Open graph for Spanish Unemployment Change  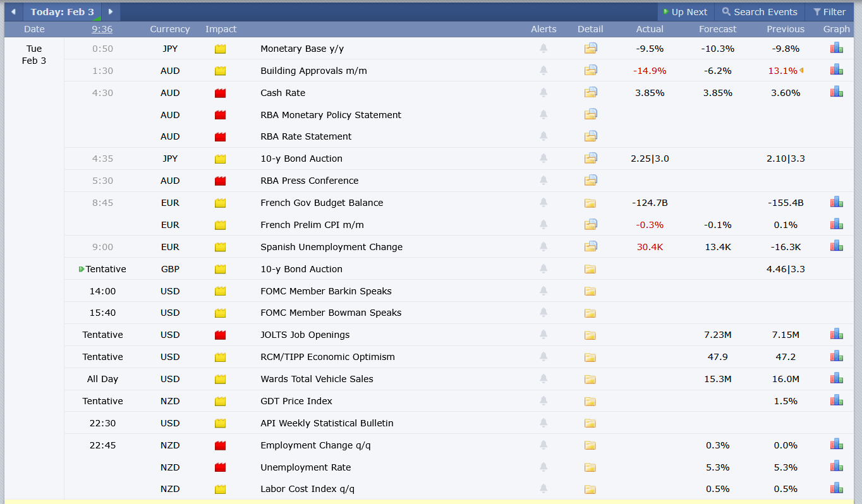coord(836,247)
